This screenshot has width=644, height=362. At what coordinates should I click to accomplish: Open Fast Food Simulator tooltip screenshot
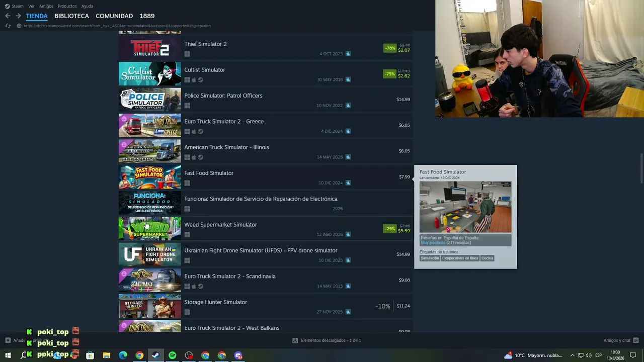coord(465,207)
